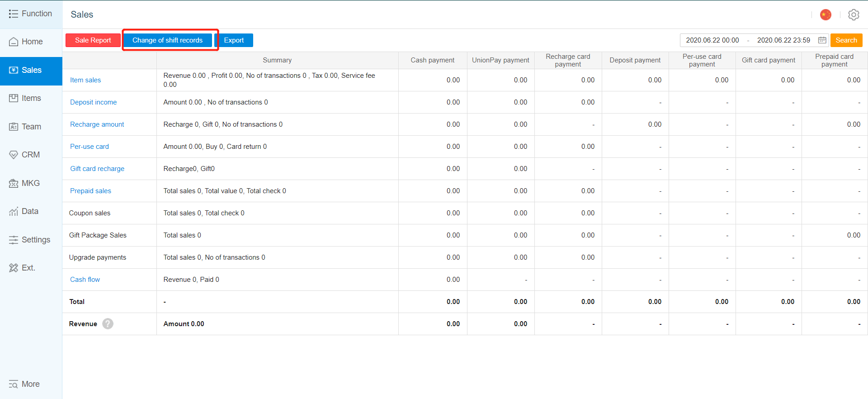Open the gear settings icon

854,14
